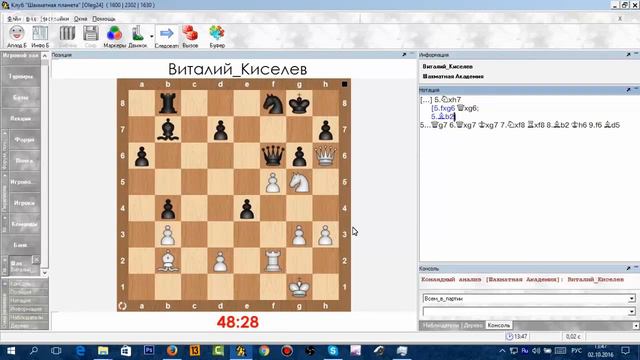Click the sidebar scrollbar down arrow
Image resolution: width=640 pixels, height=360 pixels.
[44, 273]
